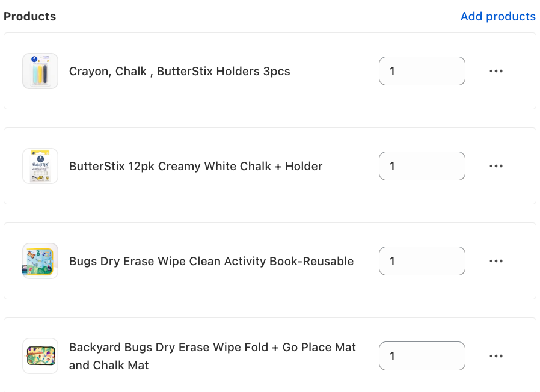540x392 pixels.
Task: Focus the quantity field for Crayon Holders 3pcs
Action: point(422,71)
